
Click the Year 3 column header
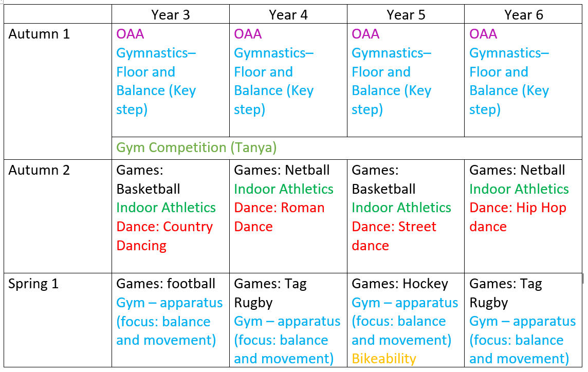click(170, 15)
